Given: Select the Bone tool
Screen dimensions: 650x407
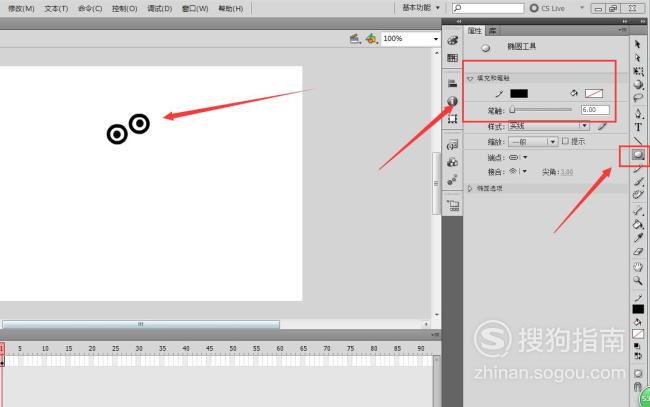Looking at the screenshot, I should (638, 211).
